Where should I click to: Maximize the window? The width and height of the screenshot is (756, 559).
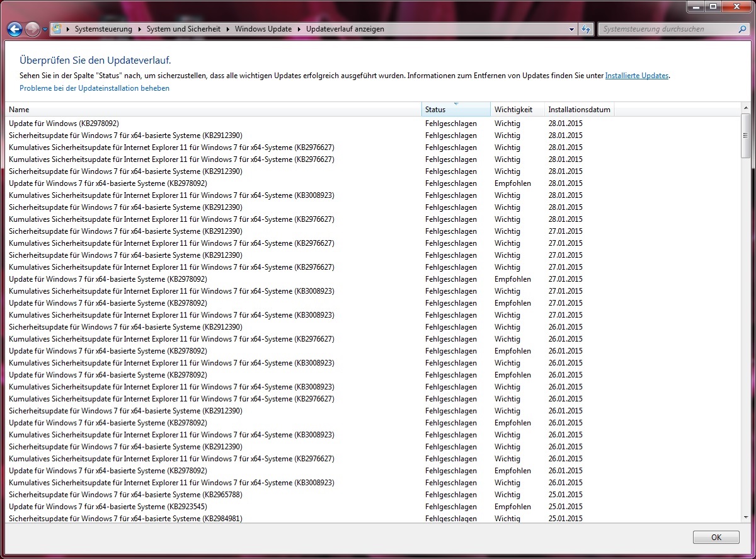[x=713, y=6]
